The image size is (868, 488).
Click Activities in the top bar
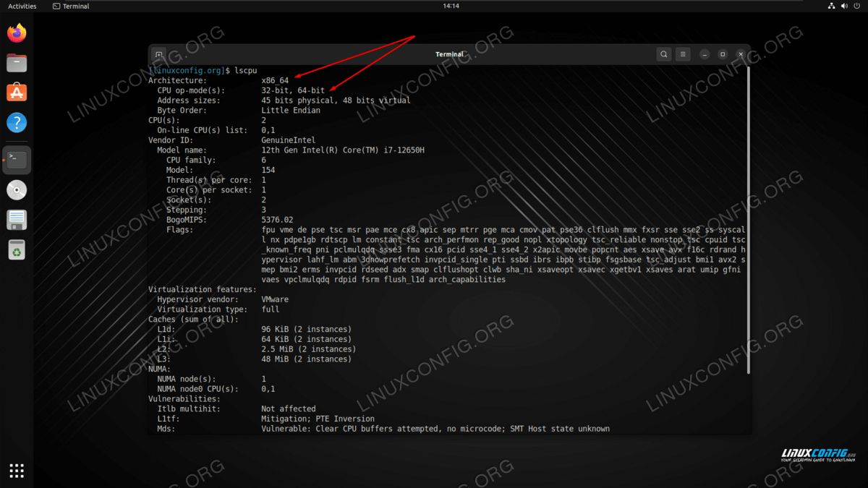point(22,6)
